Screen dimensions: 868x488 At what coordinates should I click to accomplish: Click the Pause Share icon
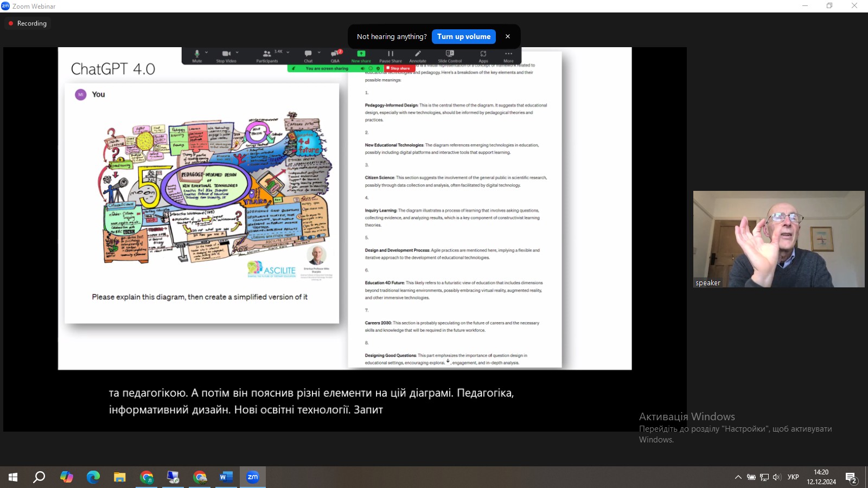tap(391, 53)
